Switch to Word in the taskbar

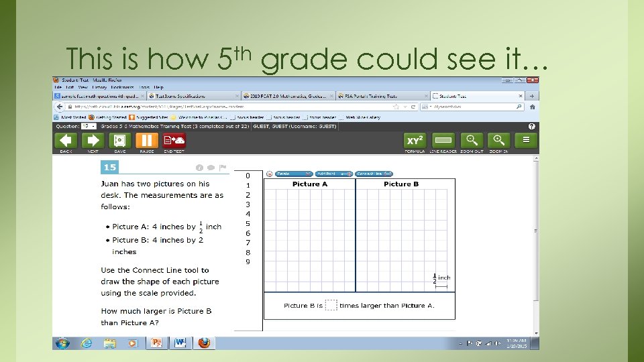(180, 343)
